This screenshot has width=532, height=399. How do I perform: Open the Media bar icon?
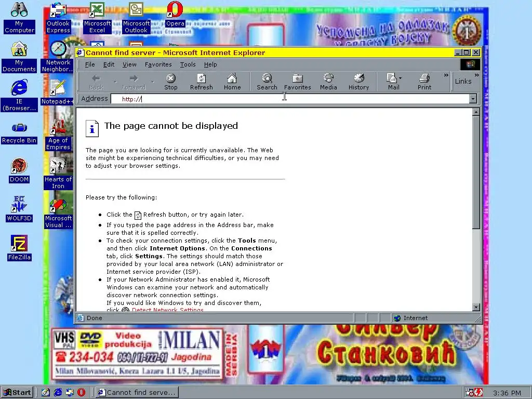coord(328,82)
